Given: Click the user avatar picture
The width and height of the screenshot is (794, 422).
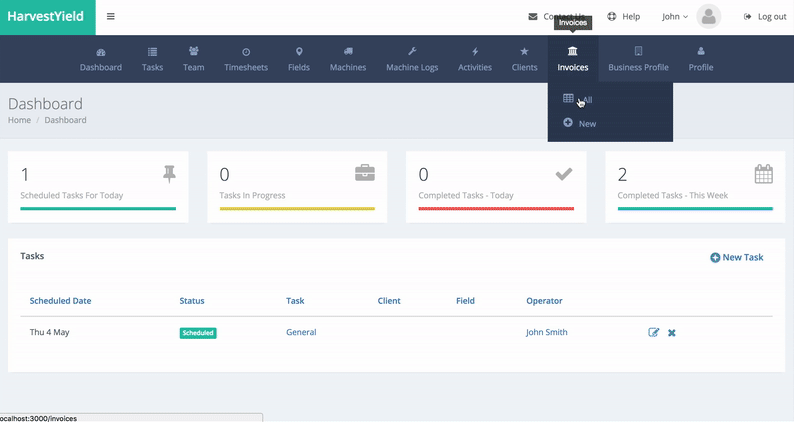Looking at the screenshot, I should (709, 16).
